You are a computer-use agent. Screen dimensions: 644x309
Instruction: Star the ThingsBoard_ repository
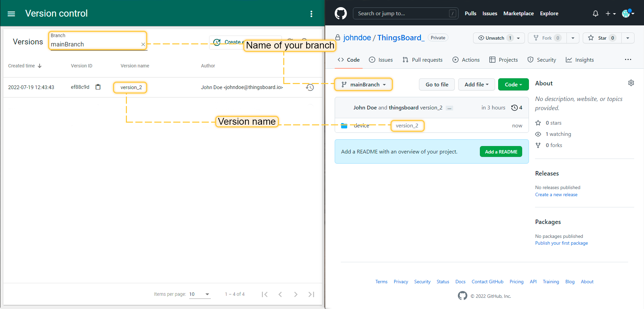click(598, 38)
